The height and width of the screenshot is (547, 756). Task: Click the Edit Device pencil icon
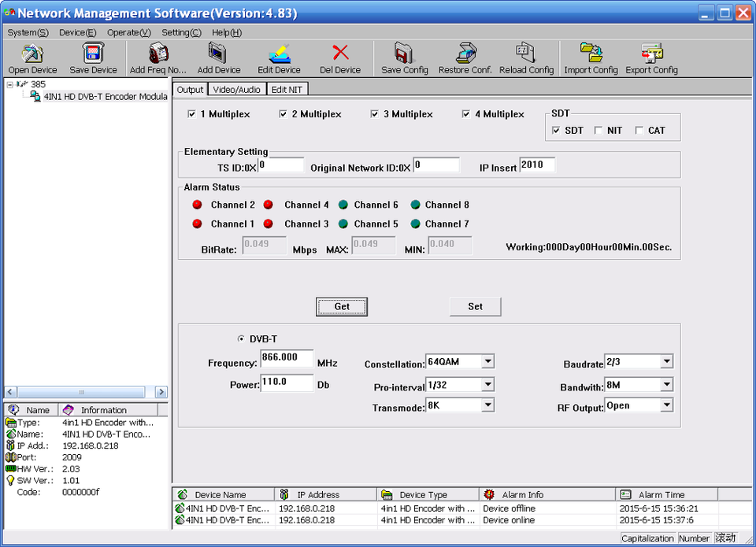tap(280, 54)
